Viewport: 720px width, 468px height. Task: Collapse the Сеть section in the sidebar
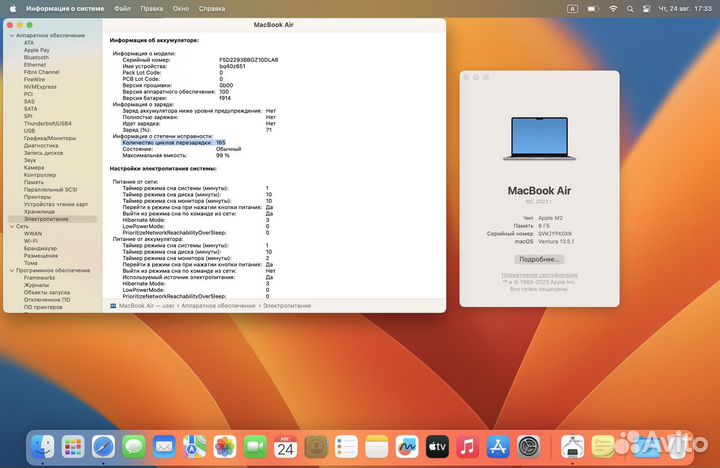[12, 226]
